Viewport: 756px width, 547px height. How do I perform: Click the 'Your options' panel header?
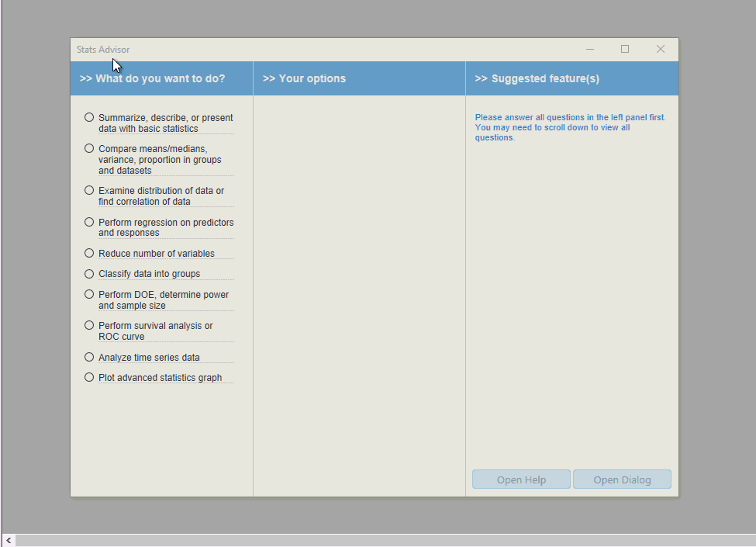pyautogui.click(x=305, y=78)
